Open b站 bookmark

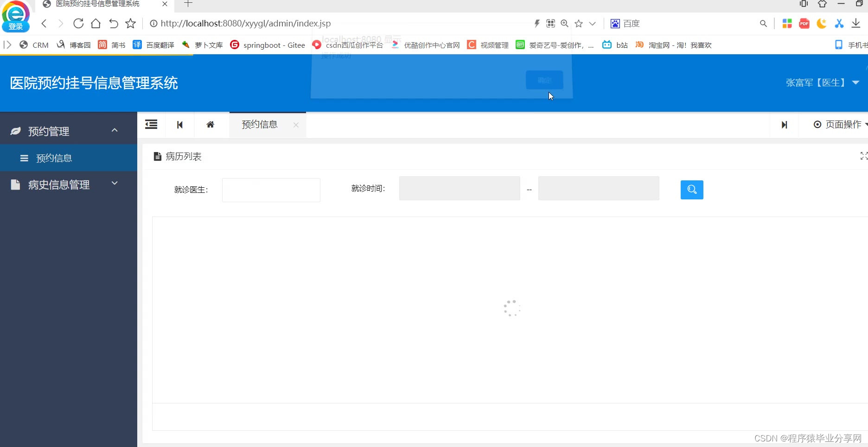coord(615,45)
